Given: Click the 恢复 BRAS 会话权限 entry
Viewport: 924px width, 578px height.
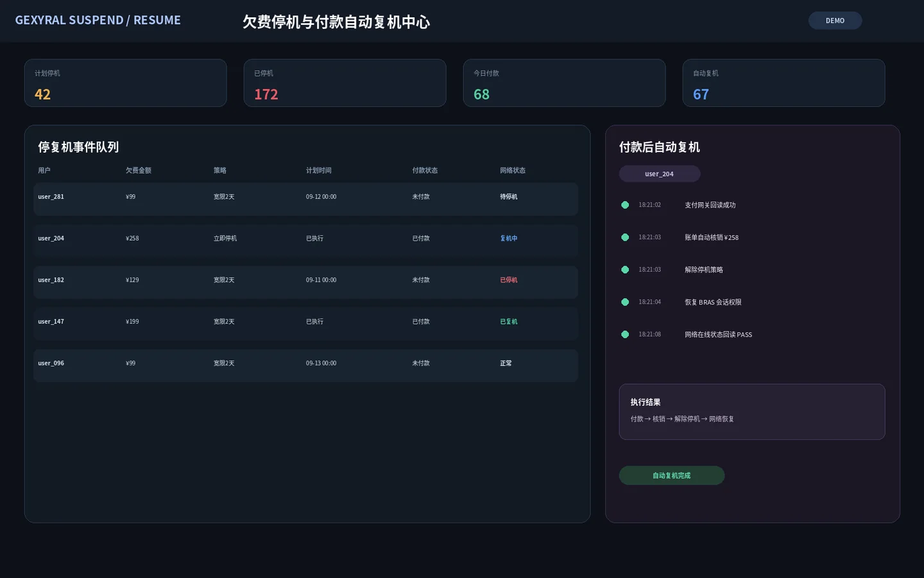Looking at the screenshot, I should (x=713, y=302).
